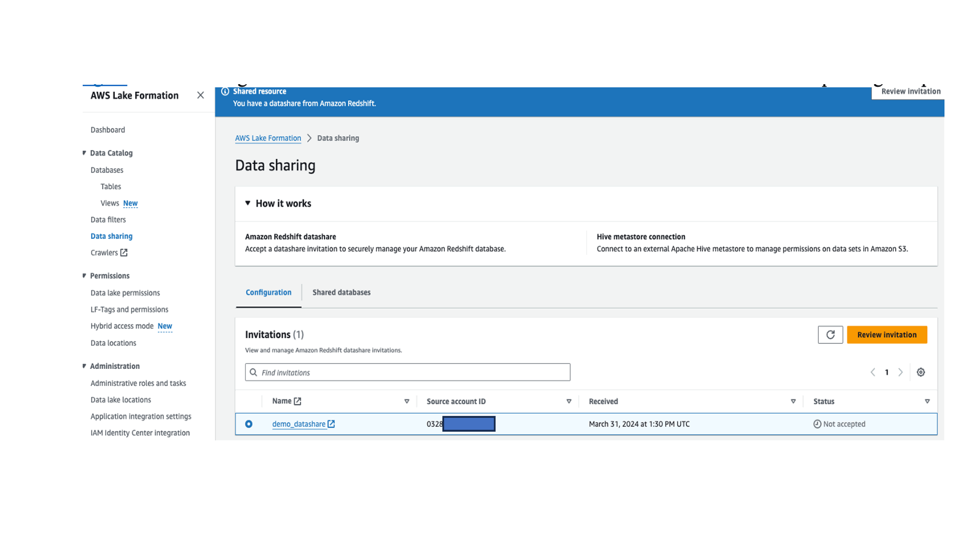Open table preferences gear icon

pos(920,372)
